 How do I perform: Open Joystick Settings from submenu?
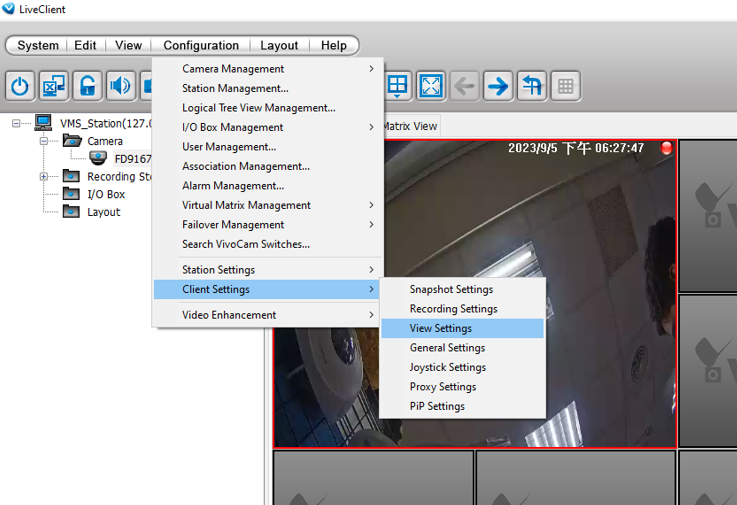[463, 367]
